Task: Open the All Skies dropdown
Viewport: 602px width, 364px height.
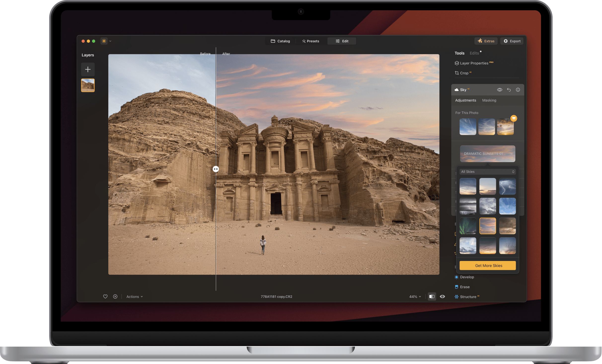Action: (x=487, y=172)
